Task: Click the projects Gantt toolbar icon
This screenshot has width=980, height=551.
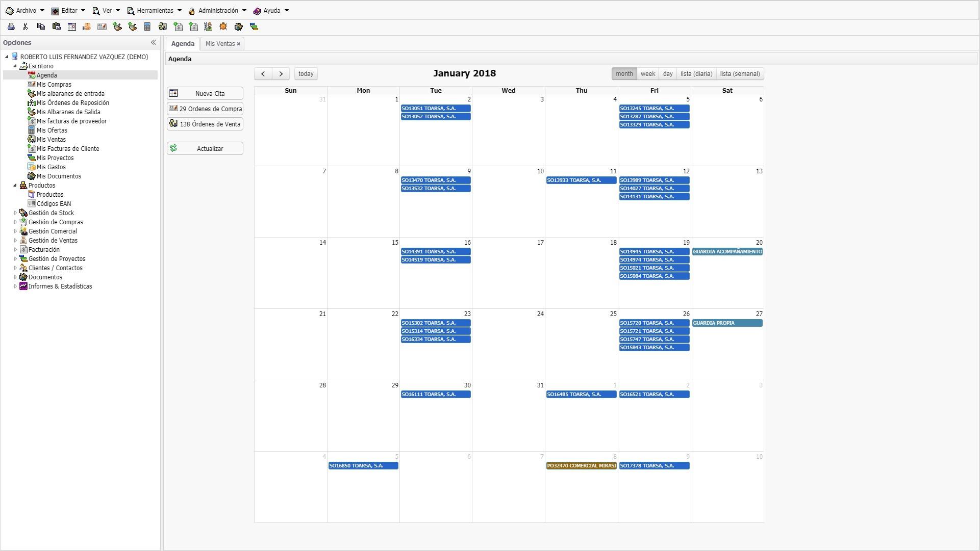Action: tap(254, 27)
